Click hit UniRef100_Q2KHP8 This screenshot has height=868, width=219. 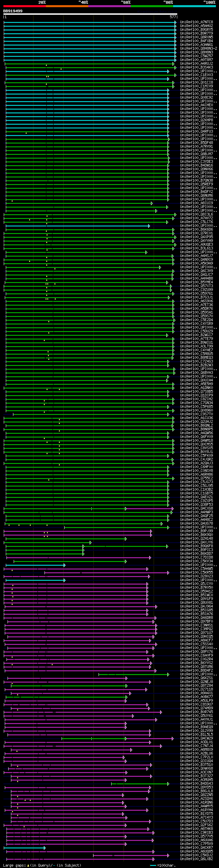coord(196,120)
